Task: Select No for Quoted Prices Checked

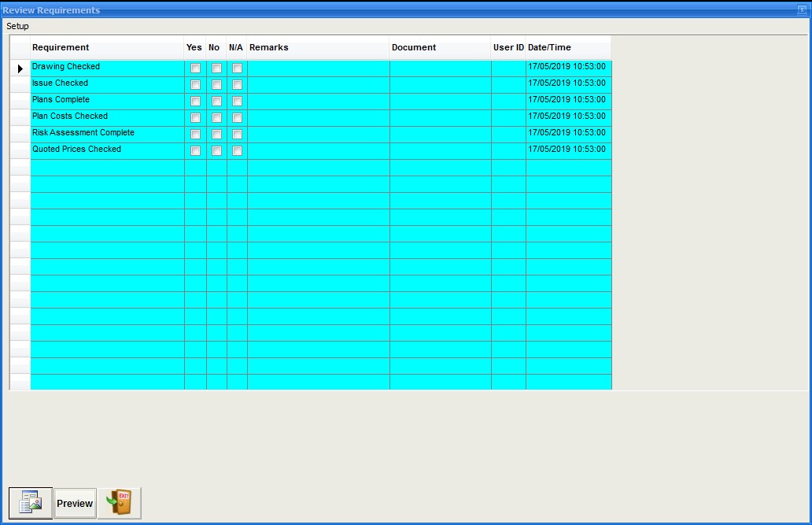Action: pos(216,151)
